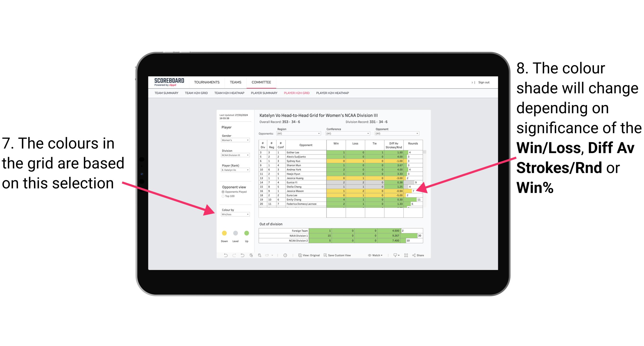644x346 pixels.
Task: Switch to Player Summary tab
Action: pos(263,94)
